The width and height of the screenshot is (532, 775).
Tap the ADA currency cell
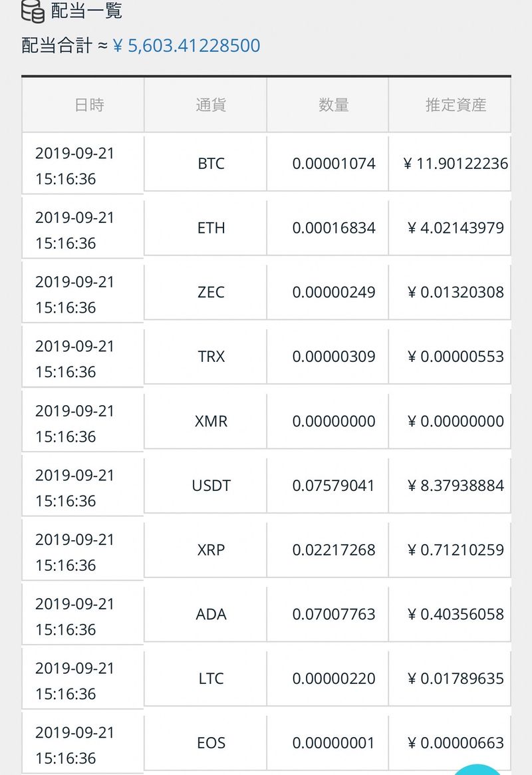point(211,614)
